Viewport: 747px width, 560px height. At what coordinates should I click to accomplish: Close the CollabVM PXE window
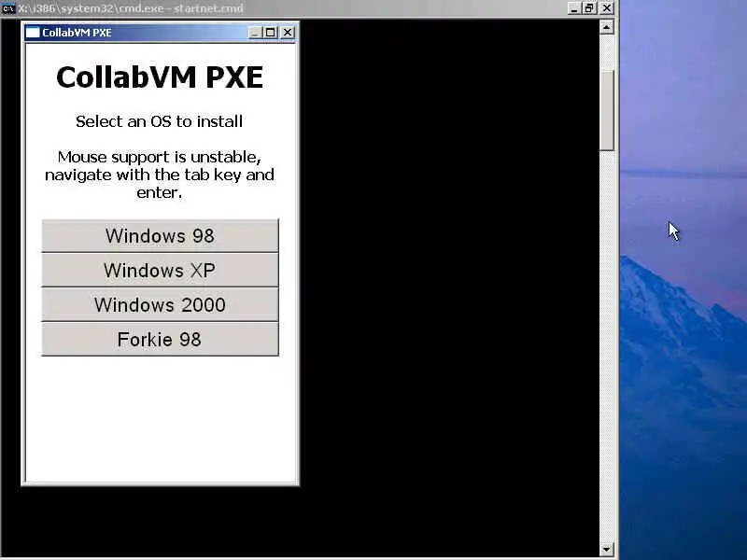click(x=288, y=33)
